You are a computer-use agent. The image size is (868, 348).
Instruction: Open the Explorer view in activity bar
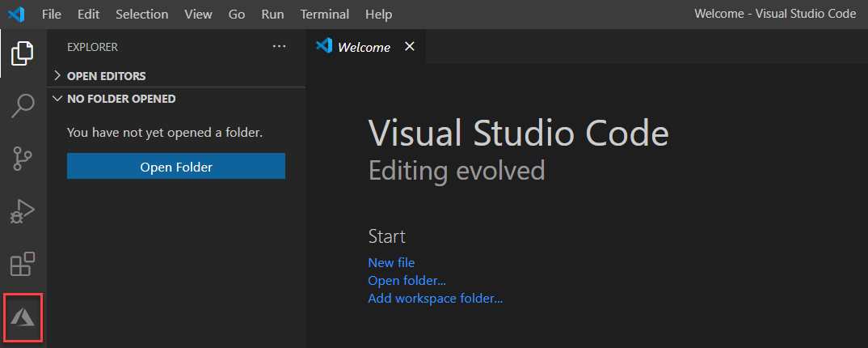click(x=23, y=53)
